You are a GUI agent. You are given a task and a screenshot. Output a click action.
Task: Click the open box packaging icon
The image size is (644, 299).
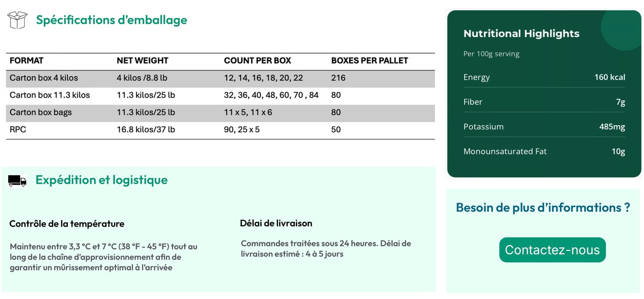point(17,20)
